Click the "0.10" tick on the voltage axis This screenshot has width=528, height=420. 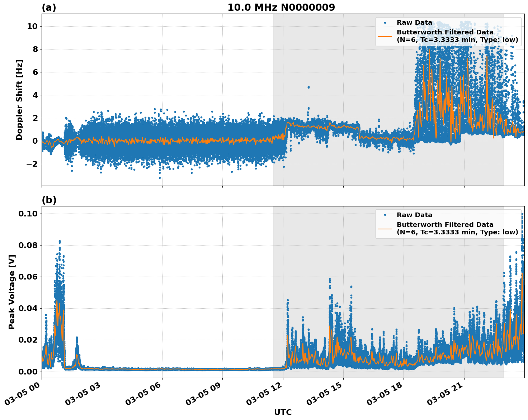(28, 214)
